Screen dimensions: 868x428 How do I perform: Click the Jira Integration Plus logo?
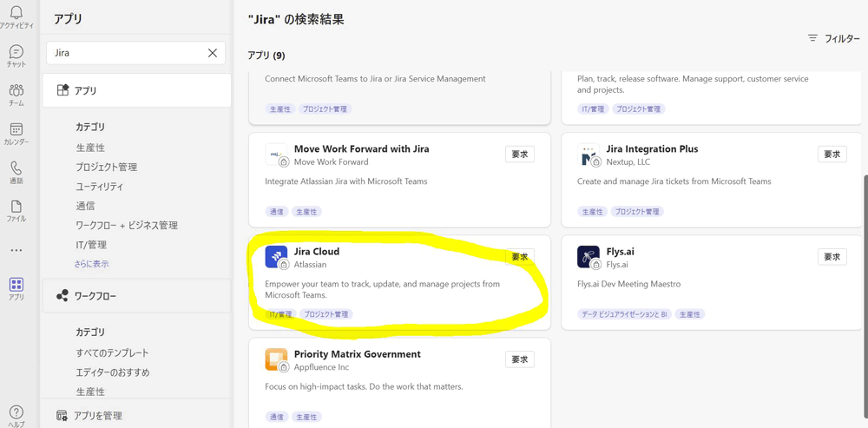(x=588, y=155)
